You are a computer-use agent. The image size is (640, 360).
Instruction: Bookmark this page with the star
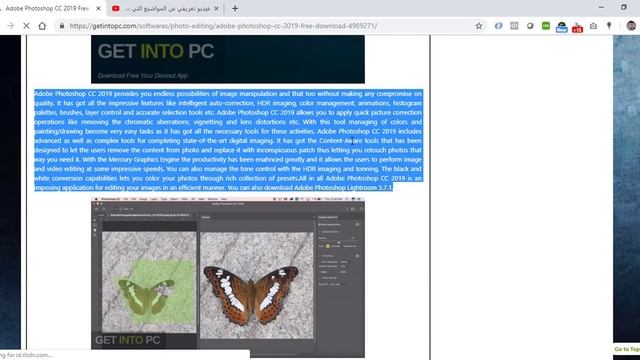(479, 26)
